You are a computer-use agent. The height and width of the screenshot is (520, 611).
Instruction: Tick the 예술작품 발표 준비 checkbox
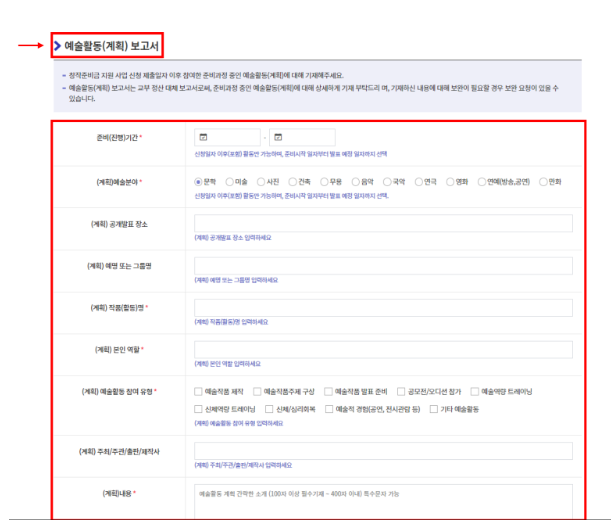328,391
